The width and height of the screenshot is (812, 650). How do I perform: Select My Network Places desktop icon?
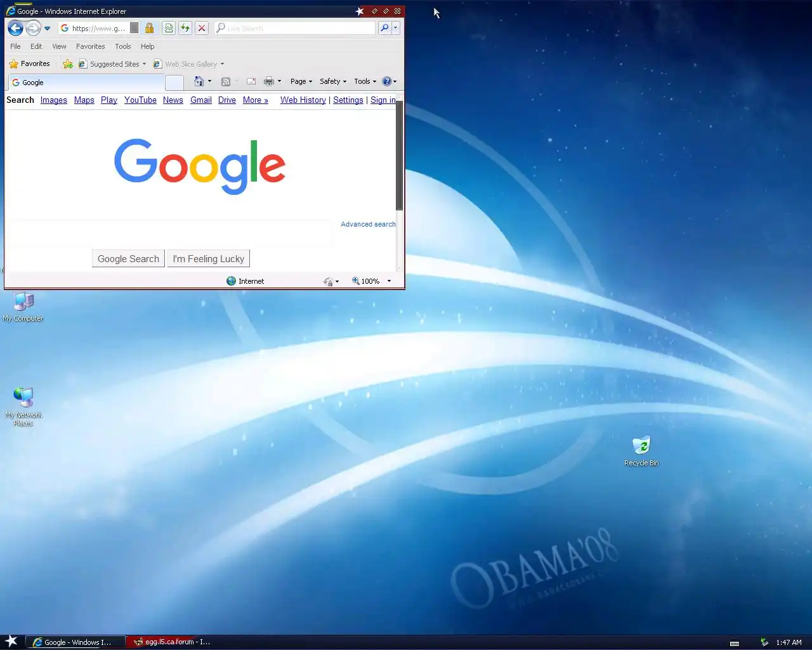(23, 406)
